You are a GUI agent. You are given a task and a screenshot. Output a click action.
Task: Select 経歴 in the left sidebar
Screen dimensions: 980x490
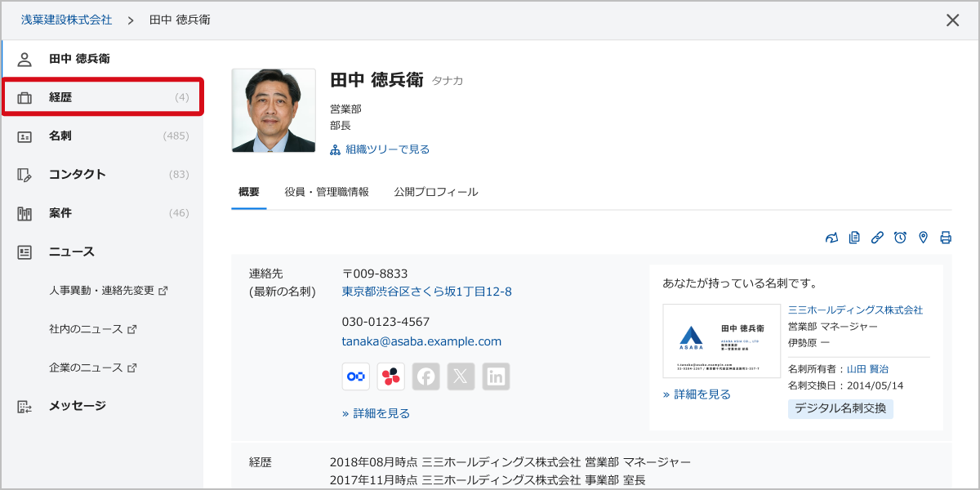(102, 97)
